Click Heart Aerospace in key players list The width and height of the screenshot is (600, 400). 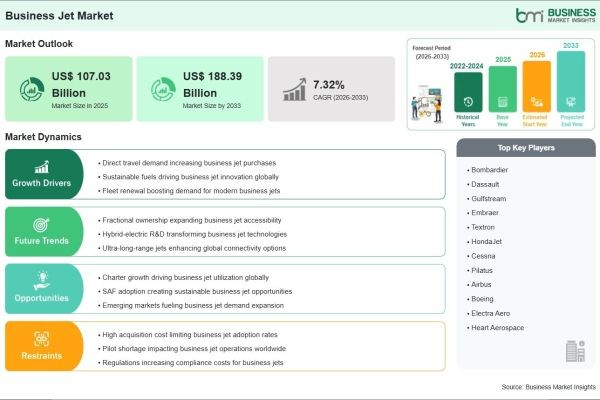497,328
